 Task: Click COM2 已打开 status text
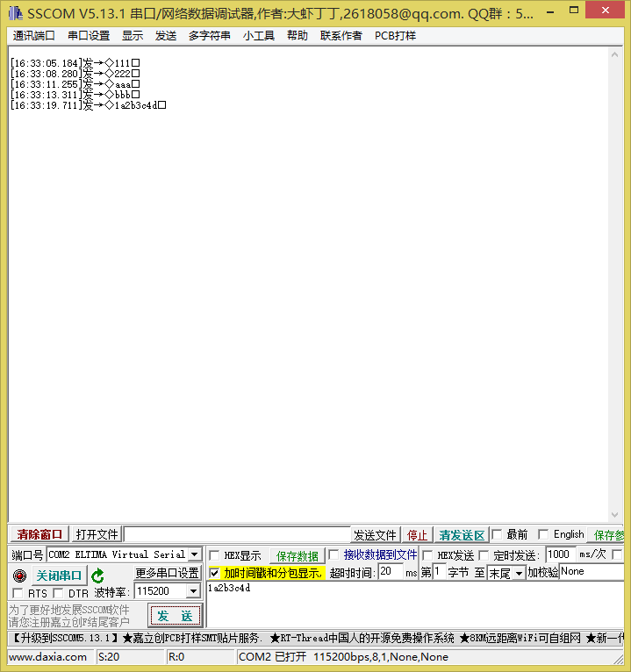tap(272, 657)
